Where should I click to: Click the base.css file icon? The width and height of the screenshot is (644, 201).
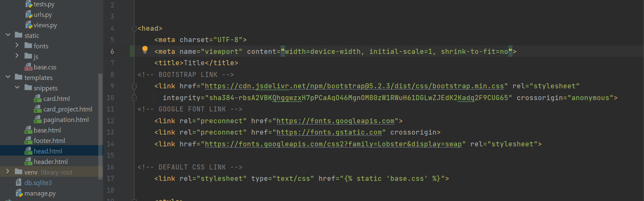click(28, 67)
